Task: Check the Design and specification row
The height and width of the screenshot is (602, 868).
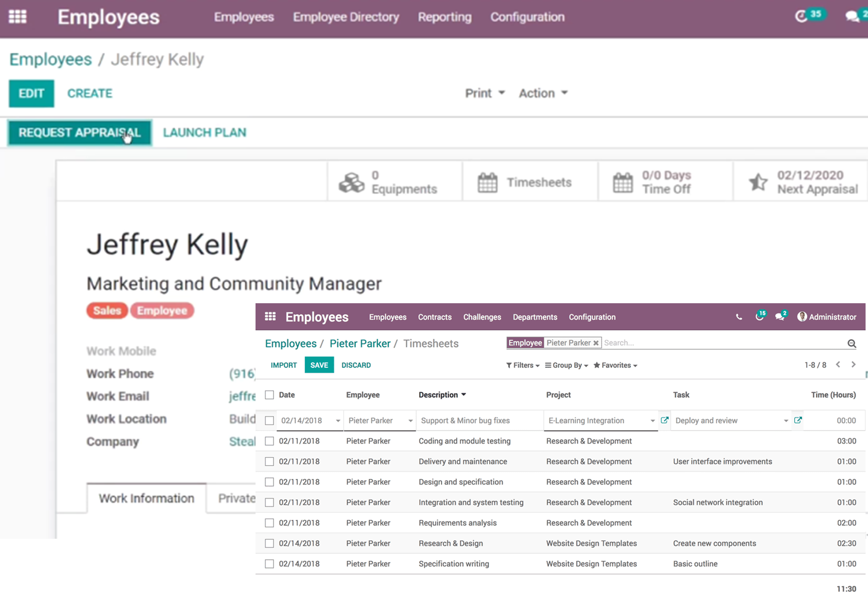Action: (269, 482)
